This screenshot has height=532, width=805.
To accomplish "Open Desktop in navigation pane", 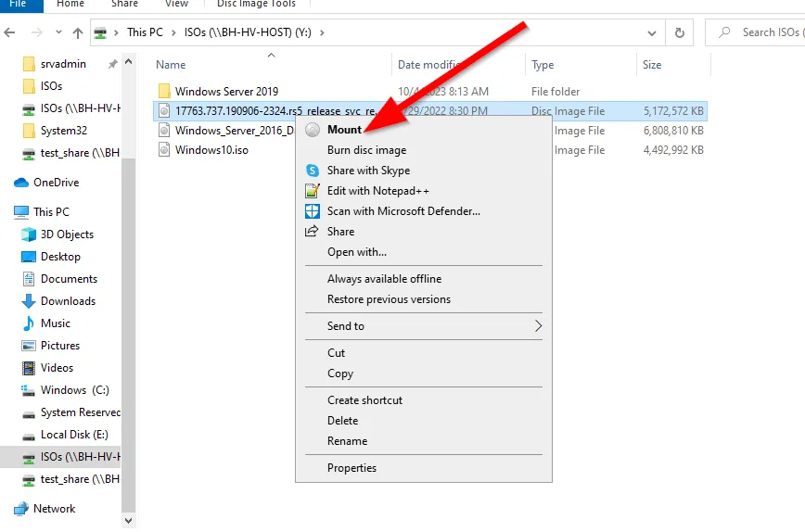I will [60, 257].
